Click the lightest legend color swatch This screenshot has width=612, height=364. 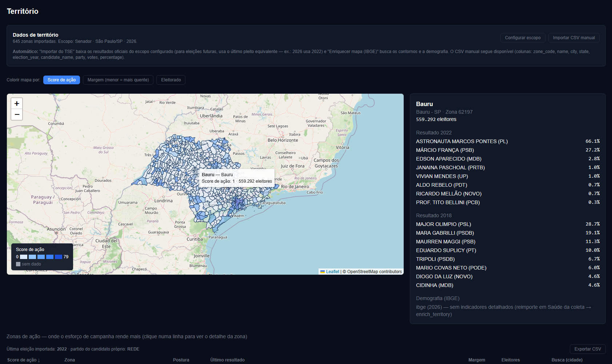coord(24,257)
